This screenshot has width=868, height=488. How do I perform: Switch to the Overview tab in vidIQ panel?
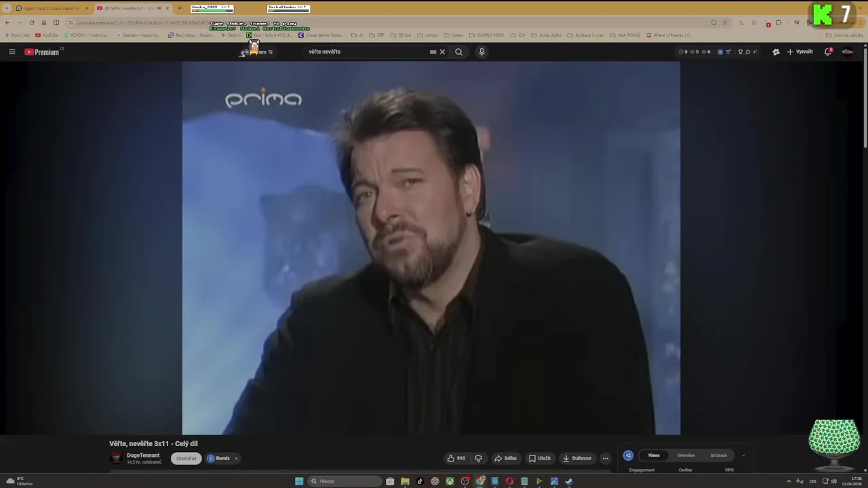click(x=686, y=455)
